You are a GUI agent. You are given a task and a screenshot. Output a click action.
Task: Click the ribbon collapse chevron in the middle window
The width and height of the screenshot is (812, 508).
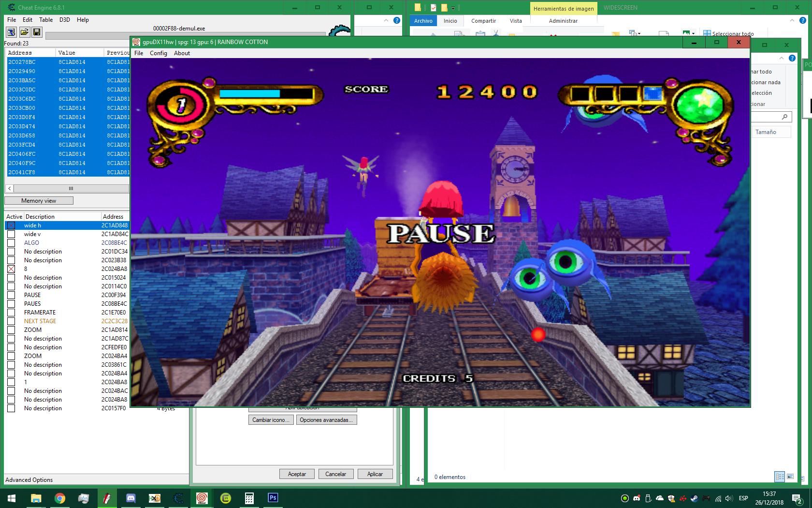(386, 20)
